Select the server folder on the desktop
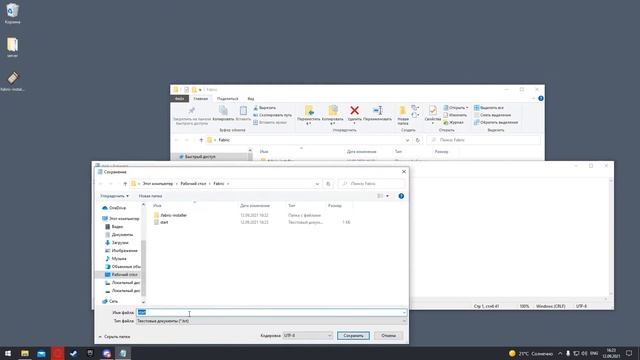Screen dimensions: 640x360 tap(13, 47)
